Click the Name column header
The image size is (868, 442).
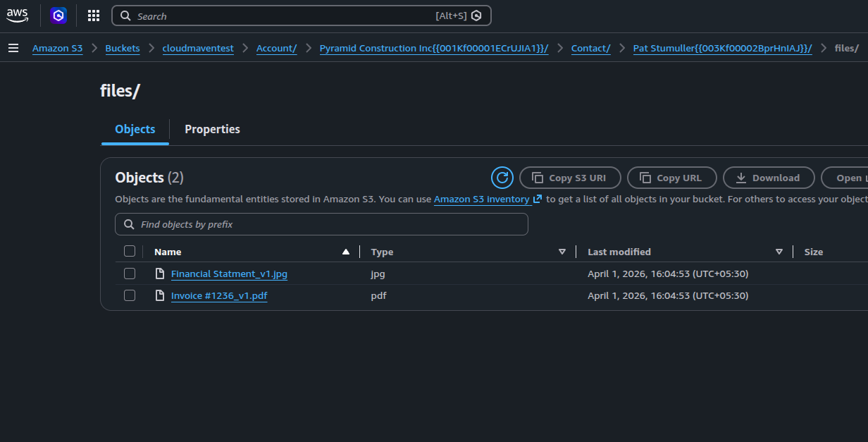click(x=168, y=252)
